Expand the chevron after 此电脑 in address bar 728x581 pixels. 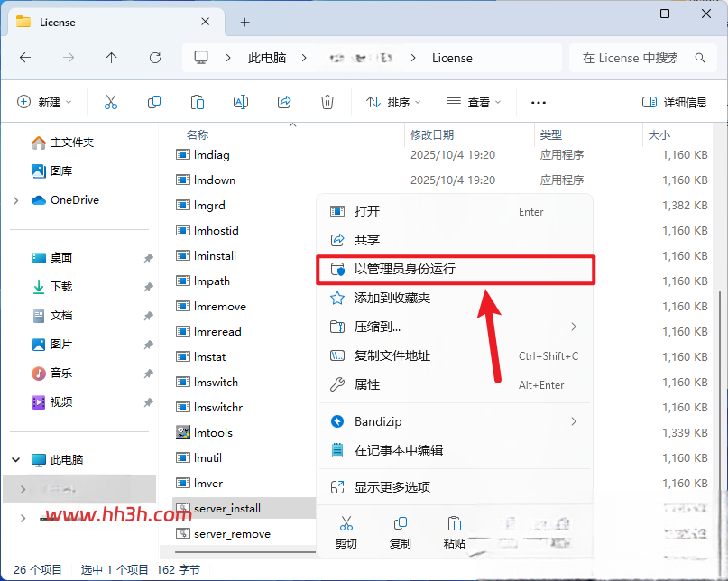click(304, 58)
